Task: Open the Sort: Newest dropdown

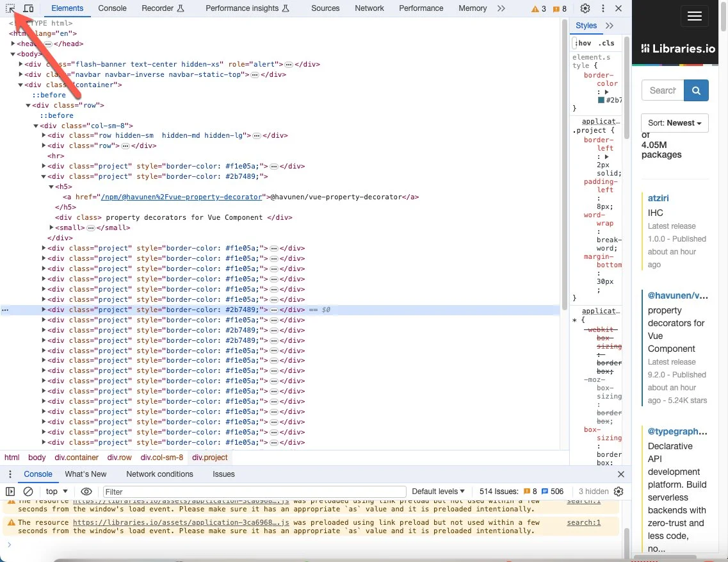Action: point(674,122)
